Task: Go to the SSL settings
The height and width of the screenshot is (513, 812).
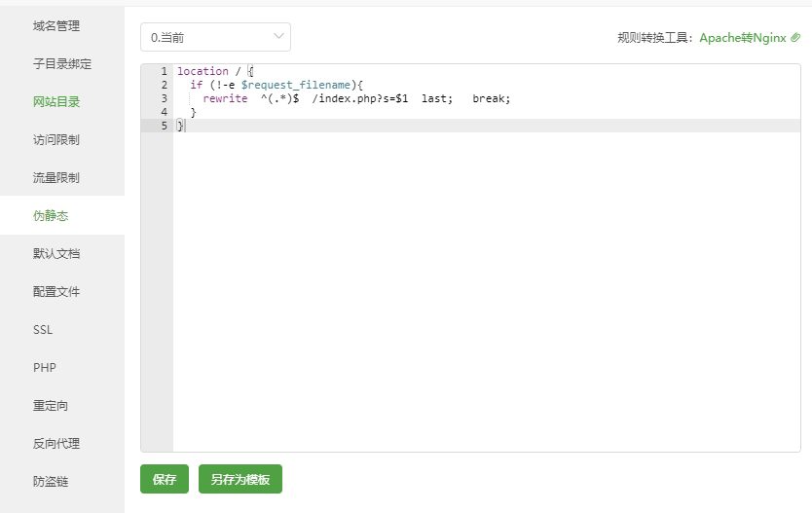Action: click(x=43, y=330)
